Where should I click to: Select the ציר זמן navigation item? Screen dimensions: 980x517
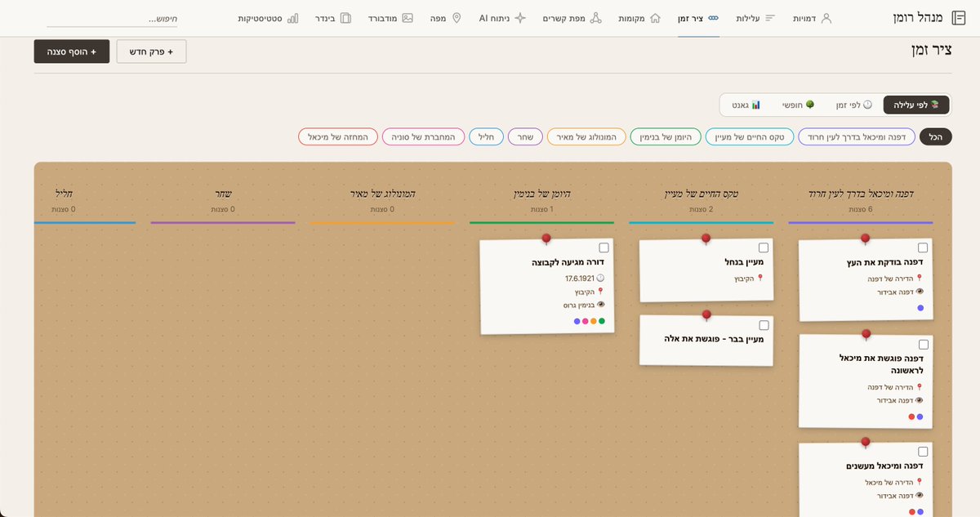point(697,18)
